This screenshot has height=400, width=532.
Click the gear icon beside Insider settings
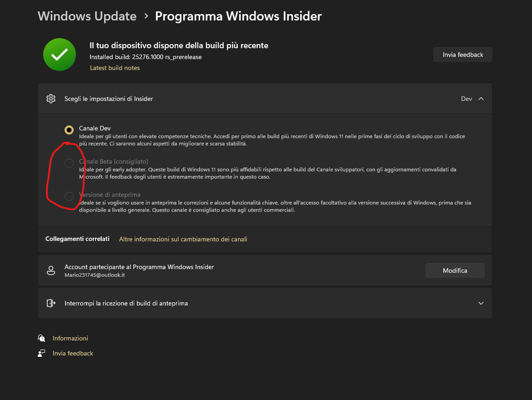pos(51,98)
